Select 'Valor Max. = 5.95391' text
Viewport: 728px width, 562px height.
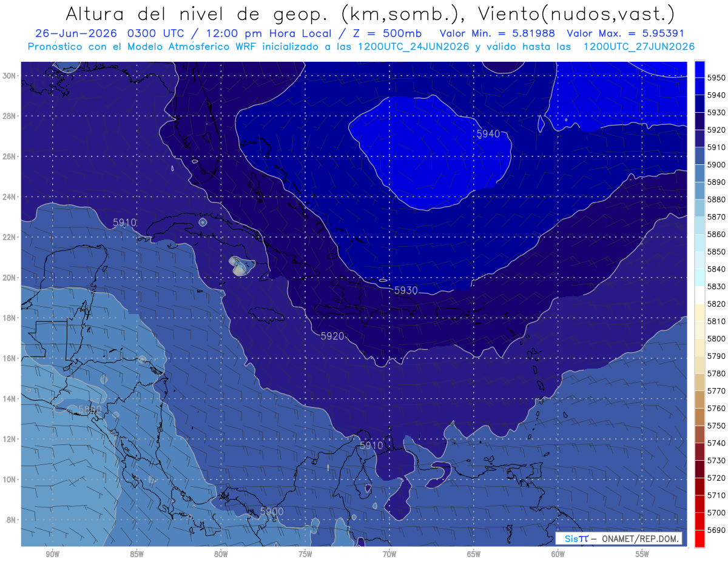(627, 33)
